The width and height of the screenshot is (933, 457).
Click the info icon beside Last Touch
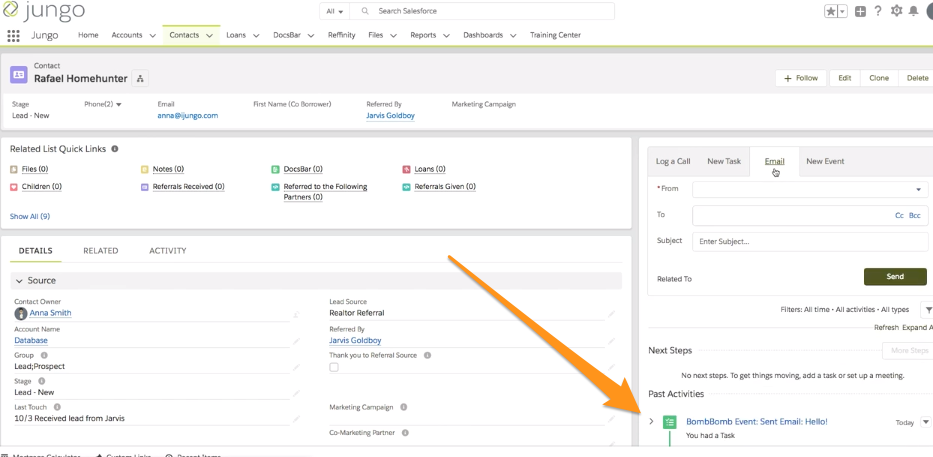pyautogui.click(x=57, y=407)
